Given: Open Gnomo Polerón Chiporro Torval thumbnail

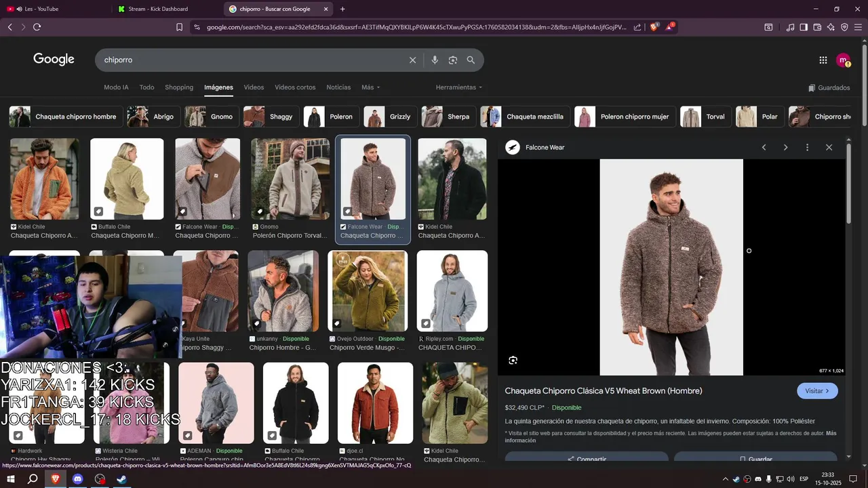Looking at the screenshot, I should click(x=290, y=179).
